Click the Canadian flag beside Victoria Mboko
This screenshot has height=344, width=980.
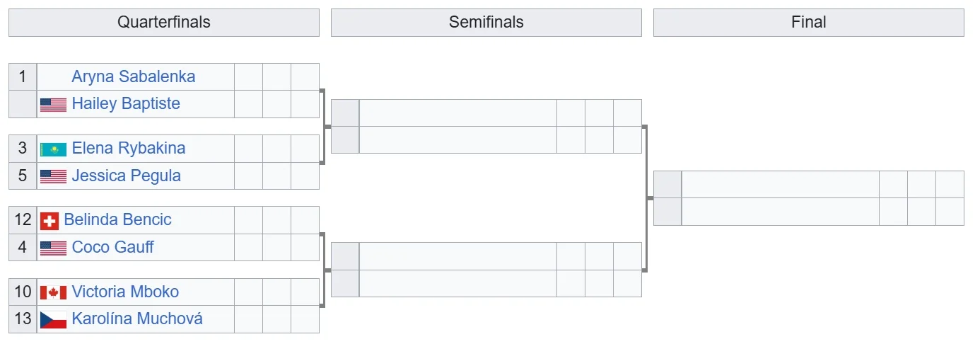pos(53,292)
